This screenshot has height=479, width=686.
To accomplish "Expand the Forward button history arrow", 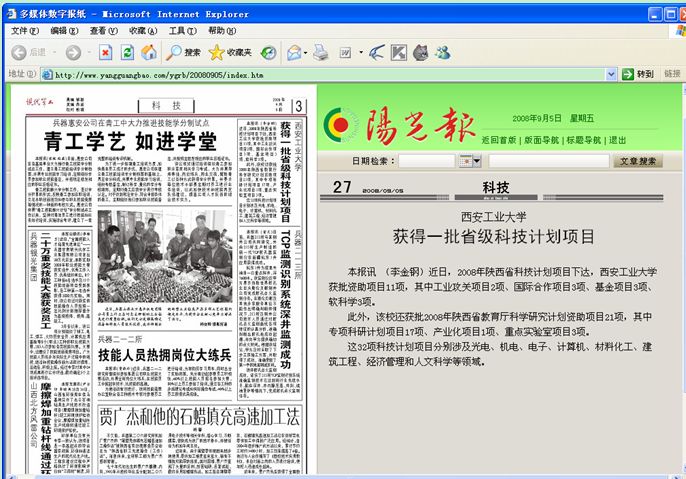I will pyautogui.click(x=89, y=53).
